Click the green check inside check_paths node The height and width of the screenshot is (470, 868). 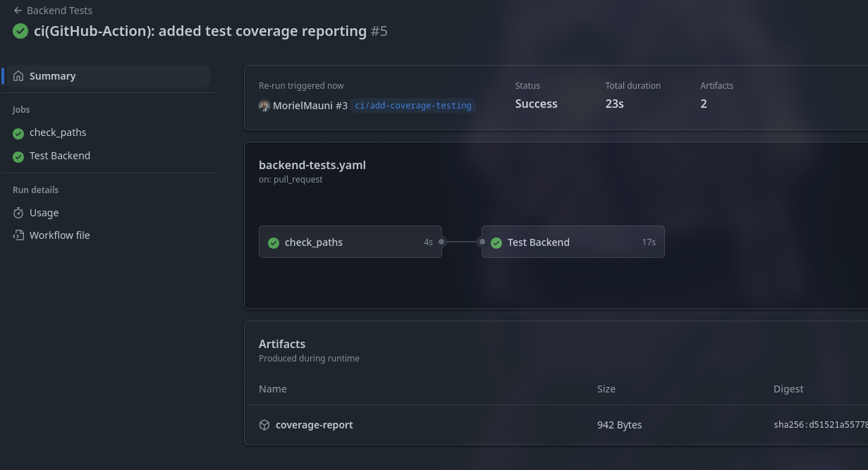pyautogui.click(x=274, y=242)
